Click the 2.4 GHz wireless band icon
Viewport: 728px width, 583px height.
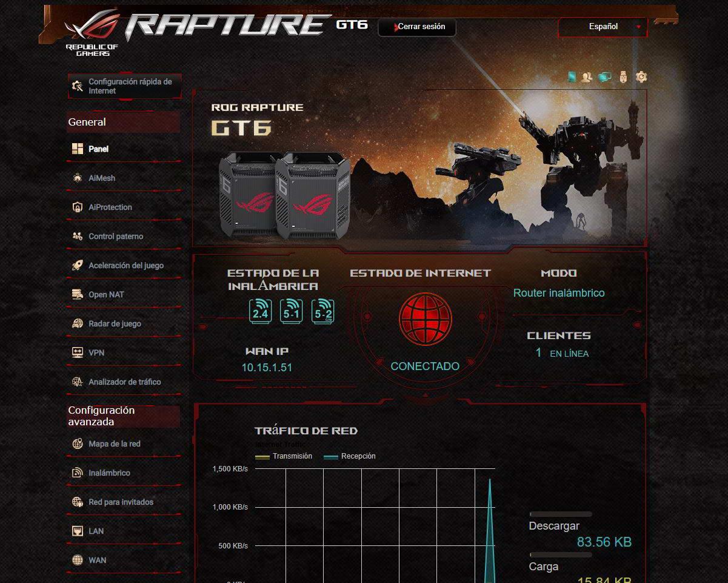pos(260,310)
